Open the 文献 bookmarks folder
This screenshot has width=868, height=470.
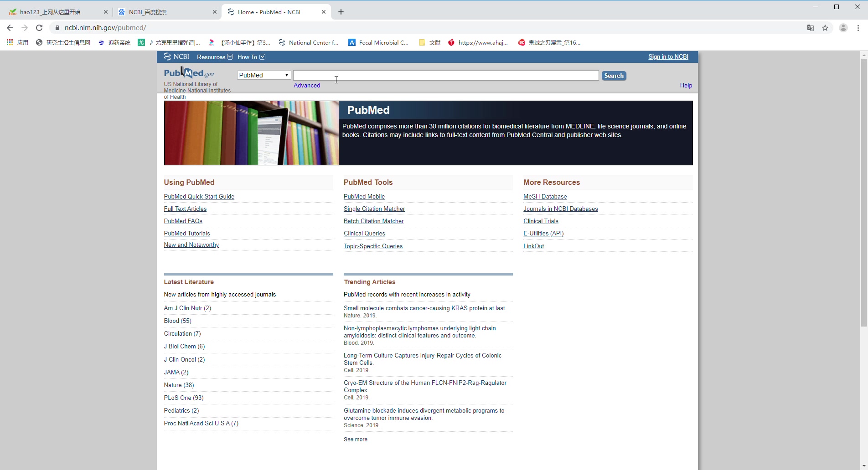point(429,42)
